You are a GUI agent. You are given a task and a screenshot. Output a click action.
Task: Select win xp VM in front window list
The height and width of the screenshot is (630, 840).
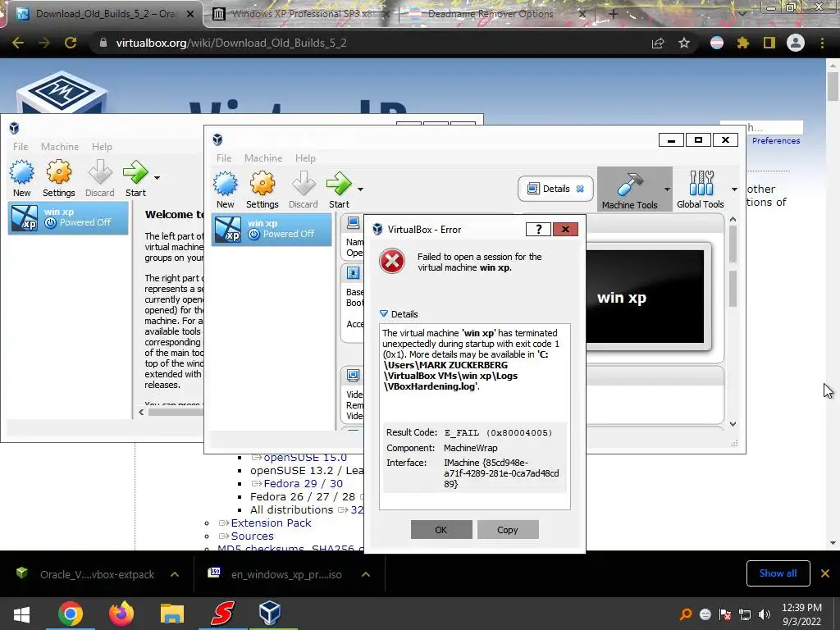click(272, 230)
